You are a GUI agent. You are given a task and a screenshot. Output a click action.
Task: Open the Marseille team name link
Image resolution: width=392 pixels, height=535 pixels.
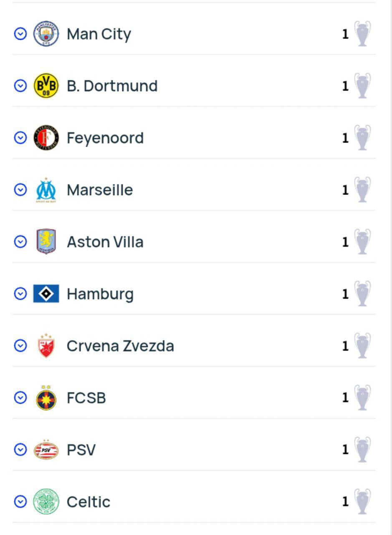point(100,190)
